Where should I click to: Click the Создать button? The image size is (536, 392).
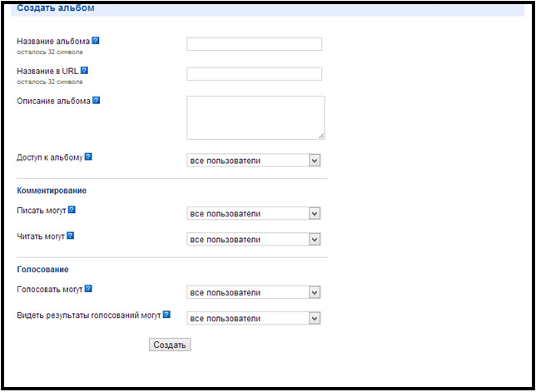[x=170, y=345]
